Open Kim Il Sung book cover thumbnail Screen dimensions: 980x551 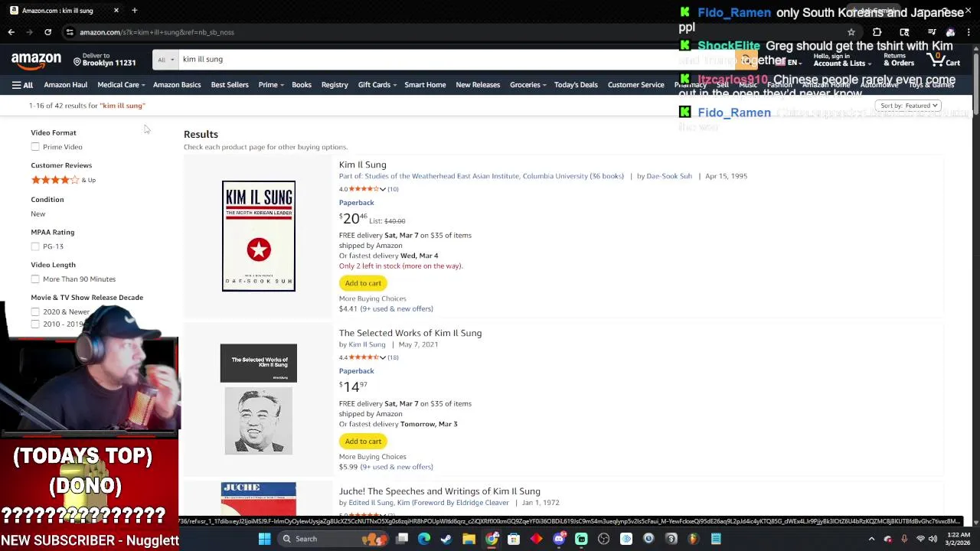tap(259, 236)
